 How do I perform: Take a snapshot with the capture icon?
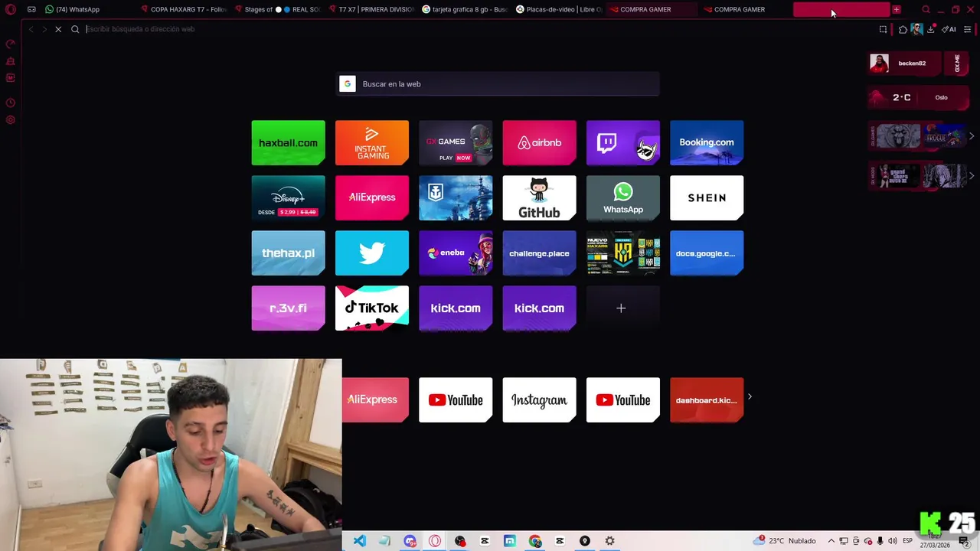883,29
